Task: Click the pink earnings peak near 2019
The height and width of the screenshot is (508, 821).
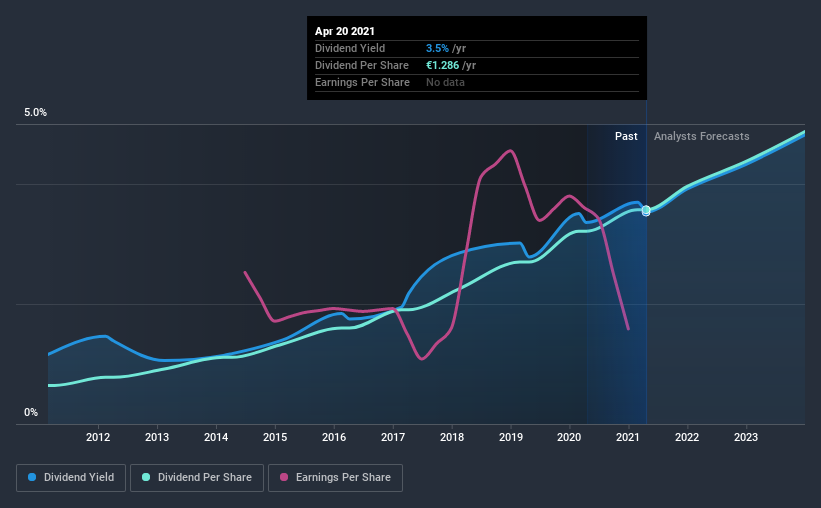Action: (509, 151)
